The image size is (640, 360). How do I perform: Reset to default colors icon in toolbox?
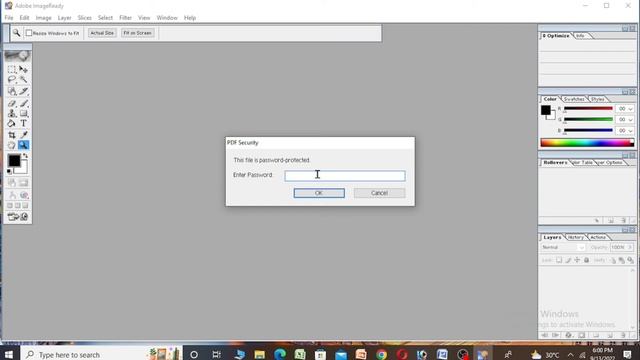pos(9,171)
